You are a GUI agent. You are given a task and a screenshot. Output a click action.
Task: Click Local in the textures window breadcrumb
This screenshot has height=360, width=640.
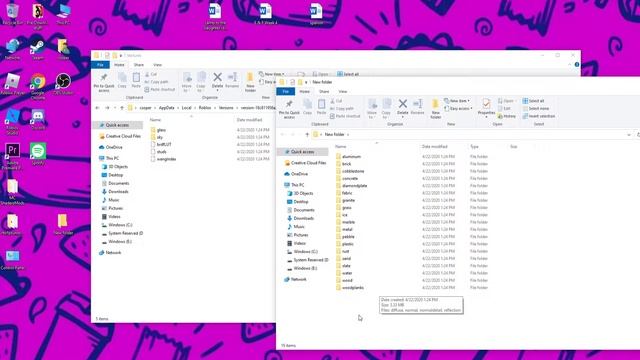[187, 108]
